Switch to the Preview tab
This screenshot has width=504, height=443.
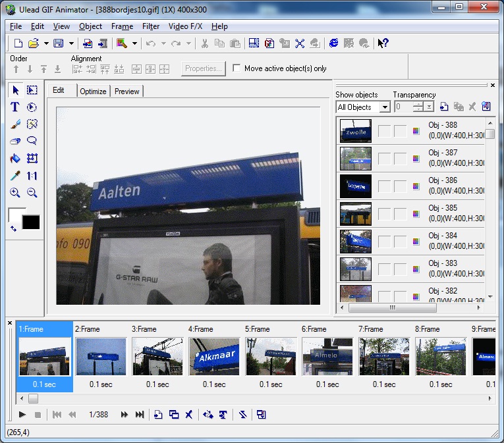click(127, 91)
